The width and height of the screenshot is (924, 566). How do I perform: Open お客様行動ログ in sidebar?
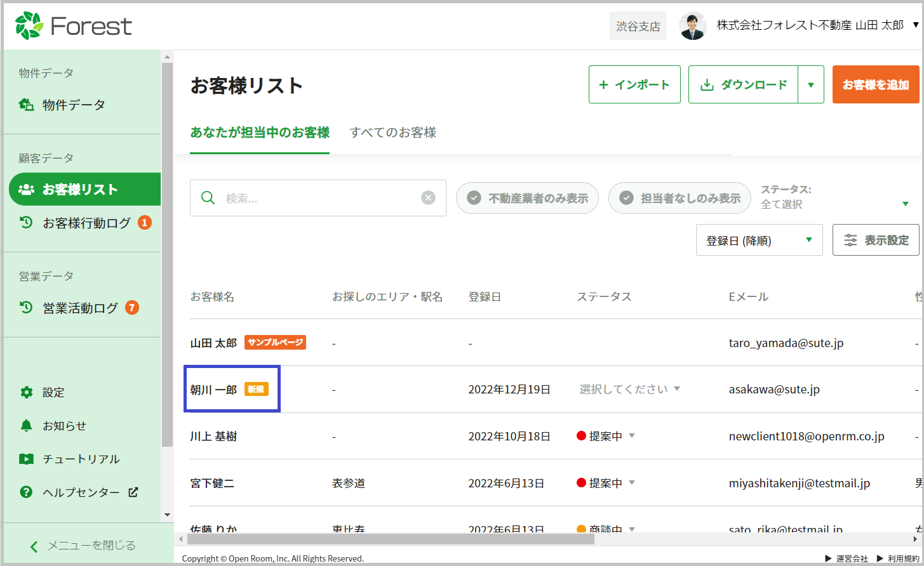click(x=86, y=223)
